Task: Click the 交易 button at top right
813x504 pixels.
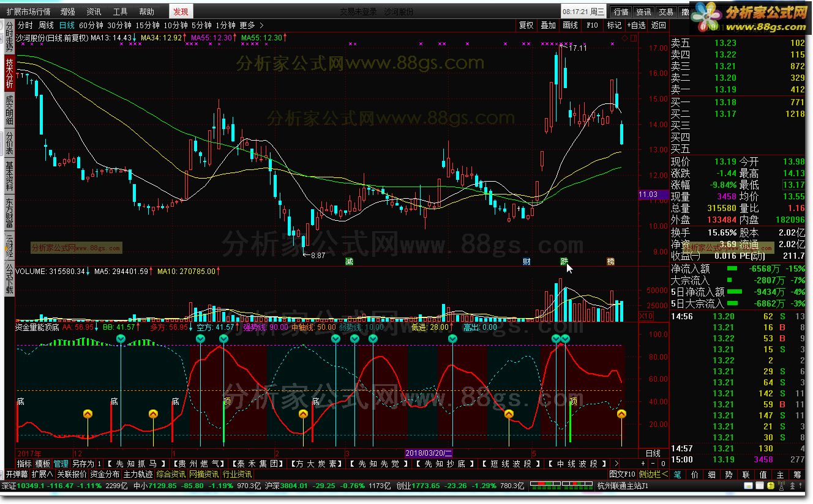Action: (x=666, y=12)
